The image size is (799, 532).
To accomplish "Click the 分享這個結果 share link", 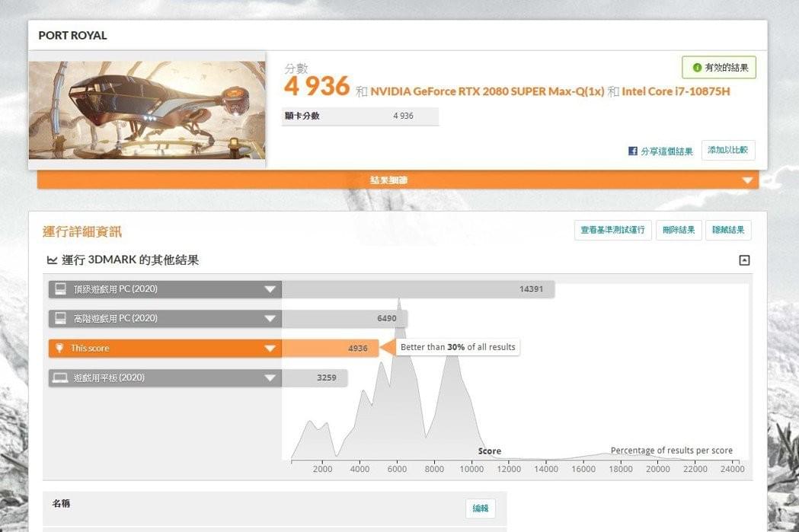I will (666, 151).
